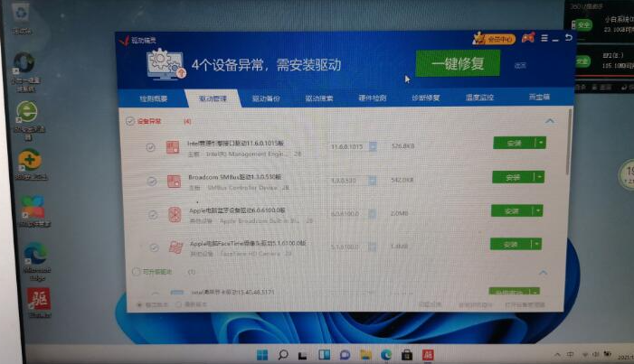Select the 可升级驱动 section radio circle
Viewport: 634px width, 364px height.
(x=137, y=271)
